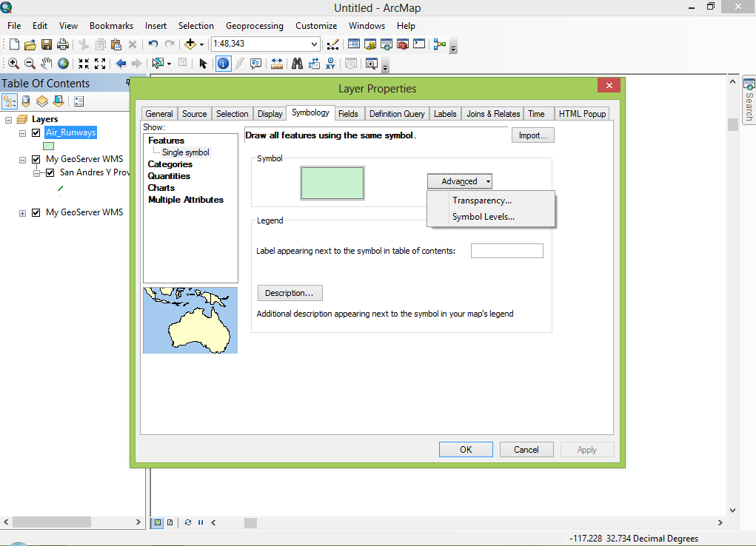756x546 pixels.
Task: Switch to the Definition Query tab
Action: tap(397, 114)
